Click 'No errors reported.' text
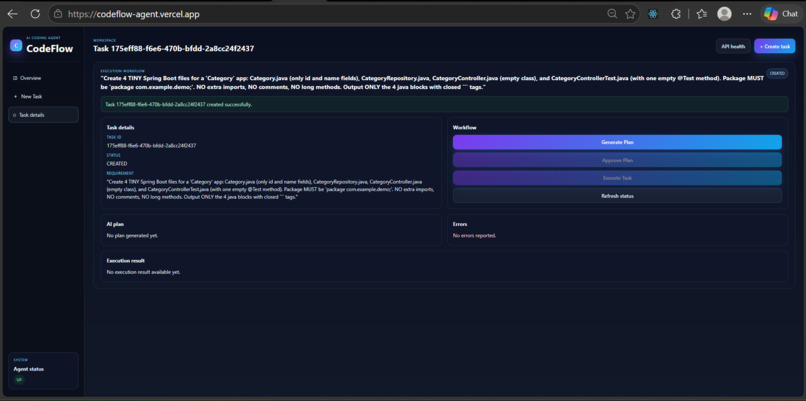 [x=474, y=235]
